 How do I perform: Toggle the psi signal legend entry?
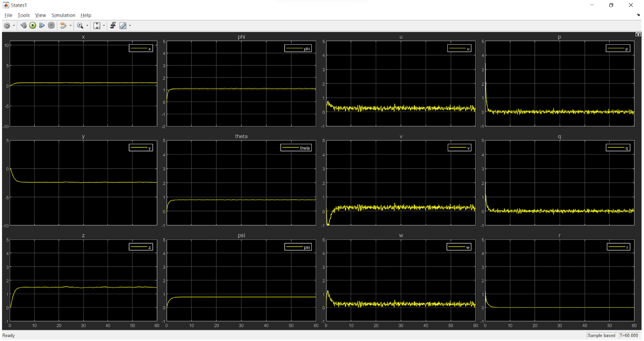(298, 247)
